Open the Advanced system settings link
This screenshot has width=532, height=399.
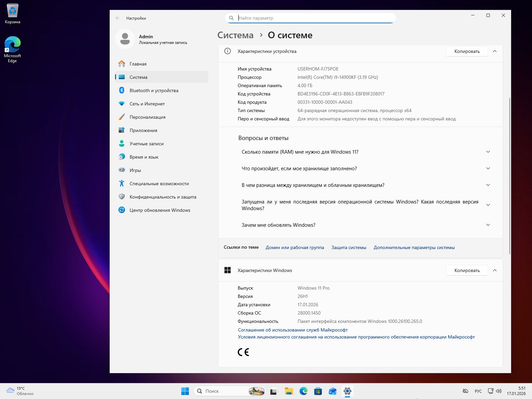414,247
